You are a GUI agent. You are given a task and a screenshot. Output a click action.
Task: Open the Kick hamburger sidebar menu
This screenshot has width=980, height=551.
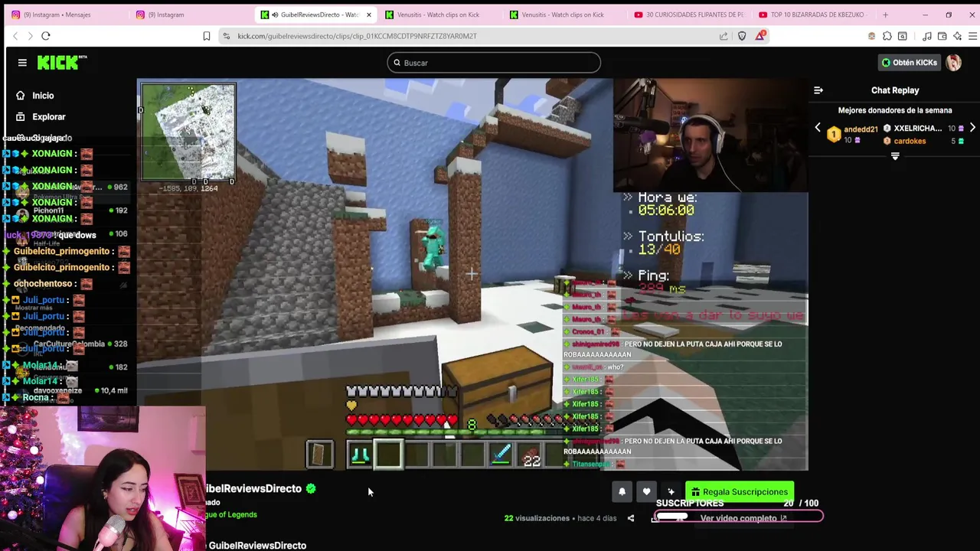(x=22, y=63)
